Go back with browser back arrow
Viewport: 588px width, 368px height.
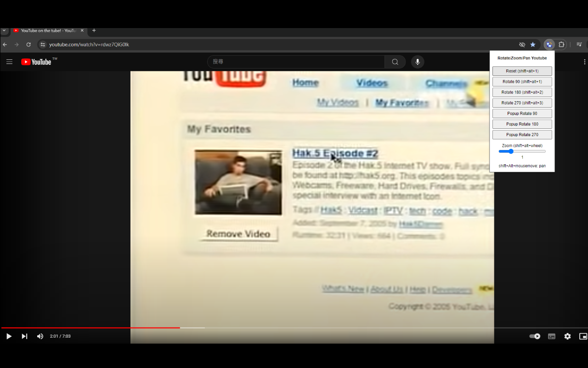[5, 45]
